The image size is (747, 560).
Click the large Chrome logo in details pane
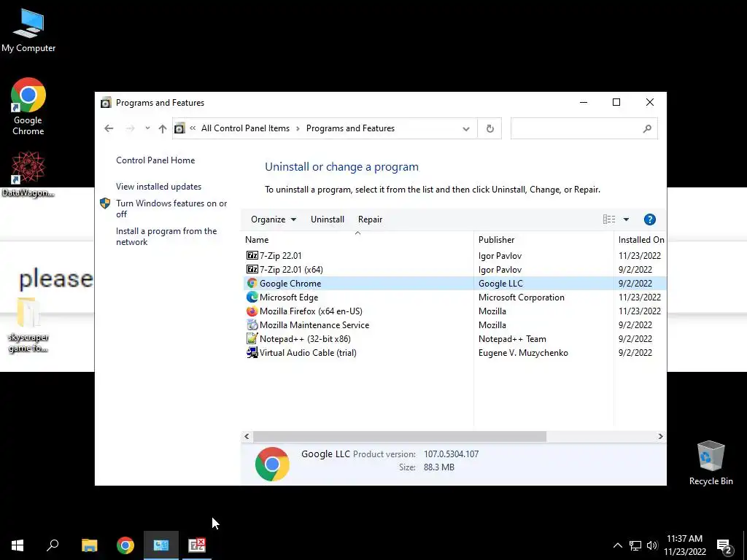[x=272, y=464]
